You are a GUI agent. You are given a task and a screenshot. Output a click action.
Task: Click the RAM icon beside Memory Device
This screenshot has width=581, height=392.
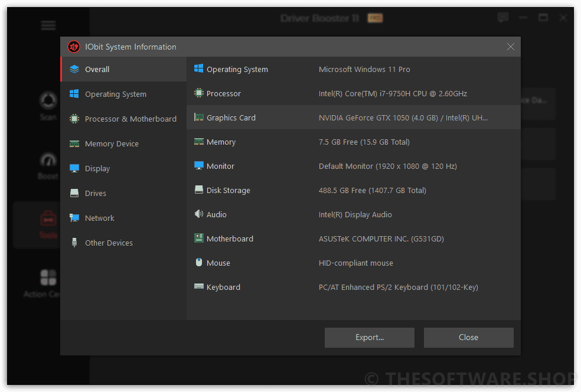(74, 144)
